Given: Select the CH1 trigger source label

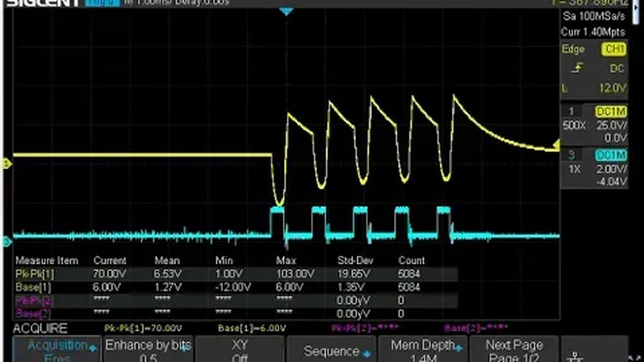Looking at the screenshot, I should coord(613,49).
